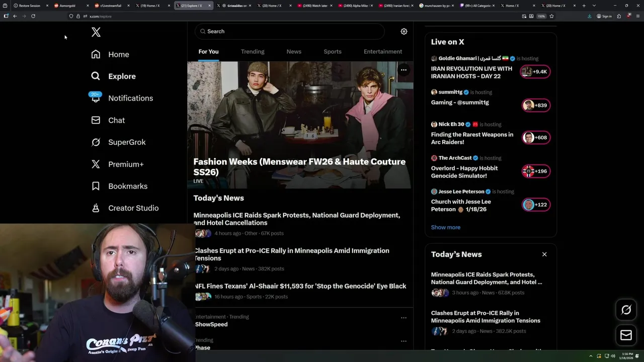Click the 150% zoom level indicator
The height and width of the screenshot is (362, 644).
click(x=541, y=16)
